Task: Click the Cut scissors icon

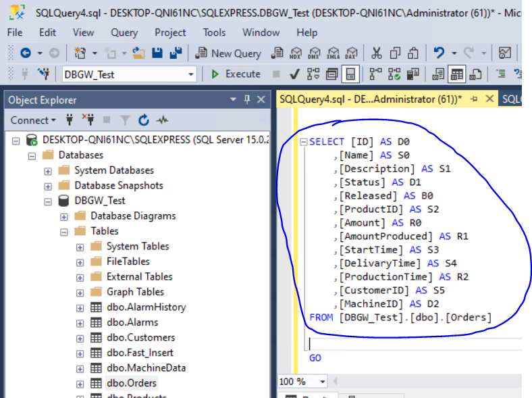Action: click(376, 53)
